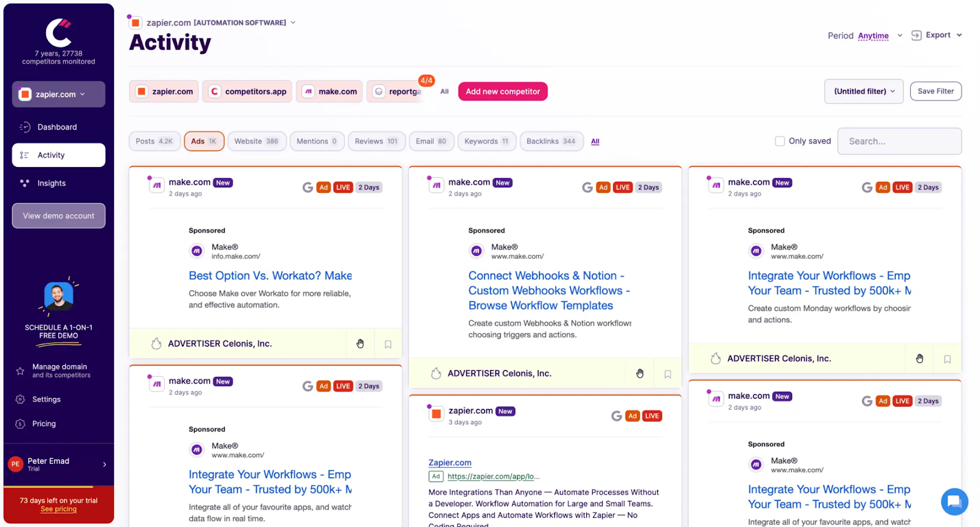Click flame icon on Monday workflows advertiser row
The height and width of the screenshot is (527, 980).
click(715, 359)
